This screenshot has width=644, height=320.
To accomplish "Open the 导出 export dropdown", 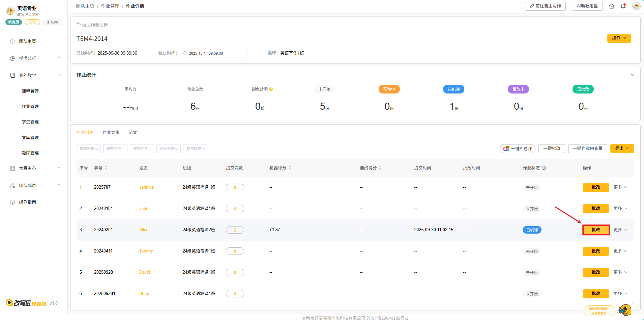I will [x=622, y=149].
